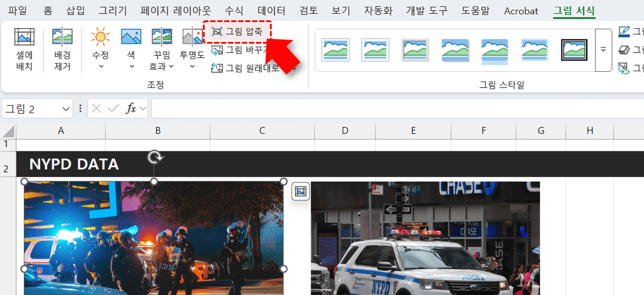The image size is (644, 295).
Task: Click the picture border pen icon
Action: pos(624,31)
